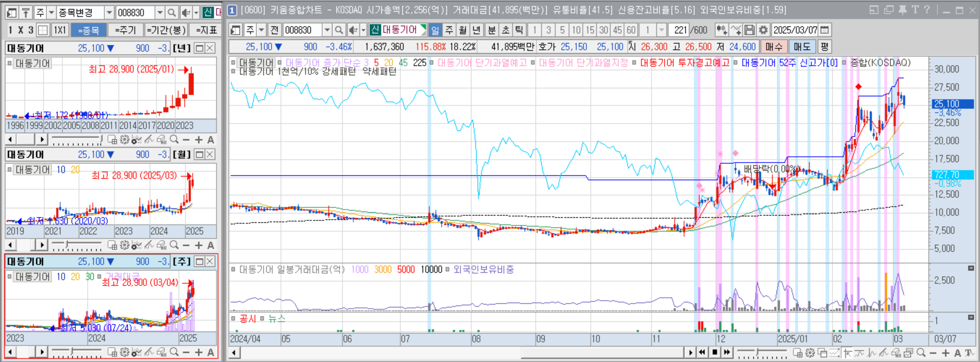
Task: Select the 60 interval button
Action: click(631, 30)
